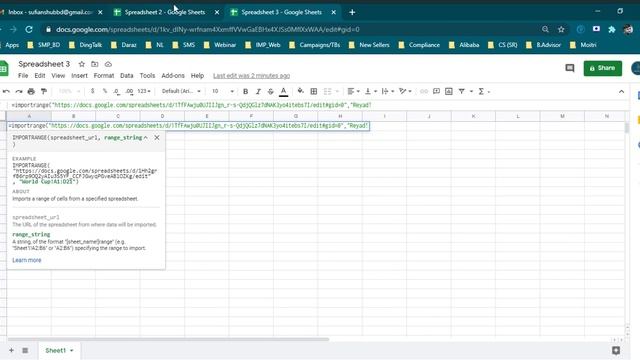Insert a comment from the toolbar

(436, 91)
